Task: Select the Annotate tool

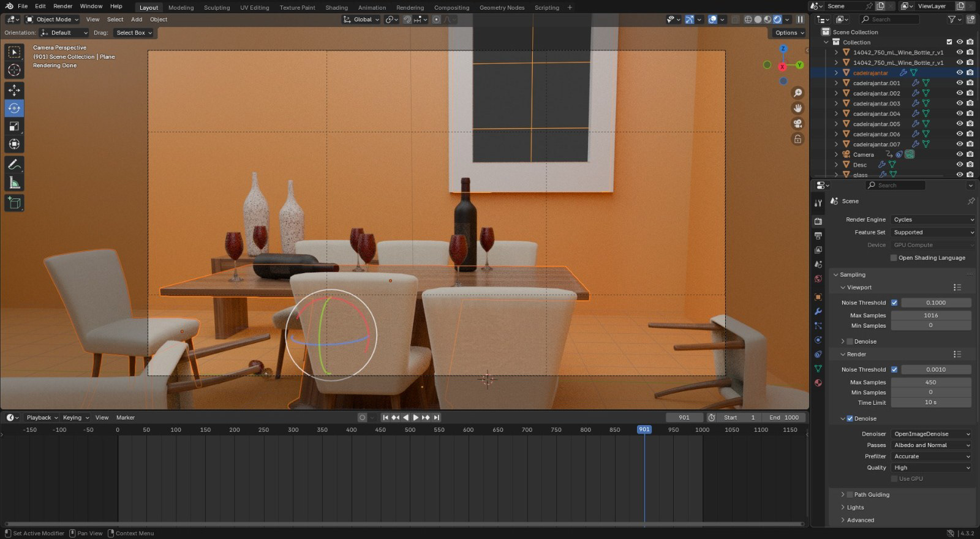Action: coord(14,165)
